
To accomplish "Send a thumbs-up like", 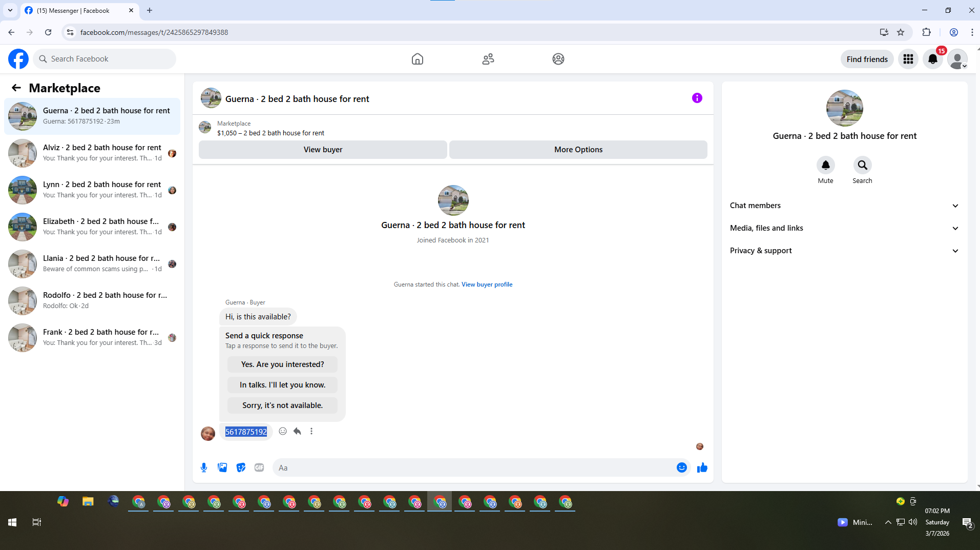I will 702,467.
